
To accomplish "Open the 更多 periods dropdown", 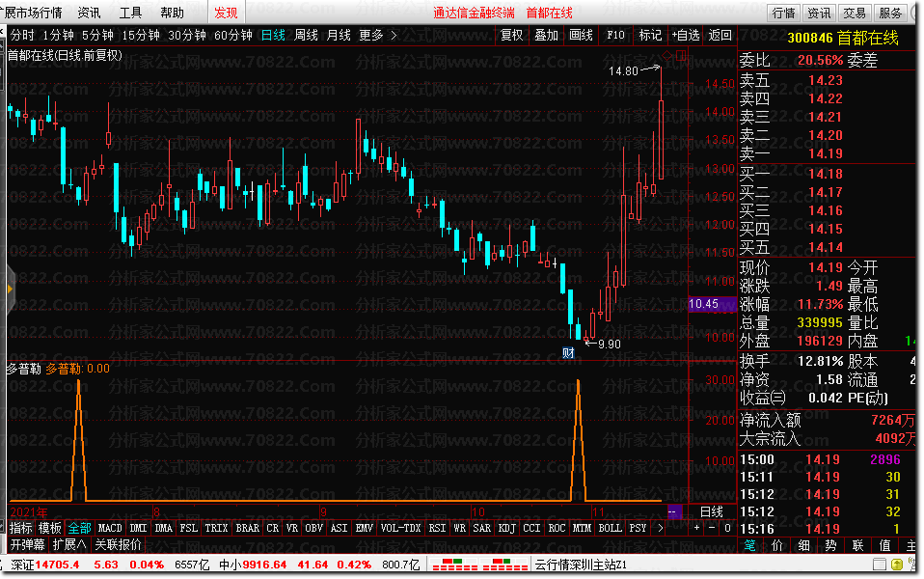I will coord(371,36).
